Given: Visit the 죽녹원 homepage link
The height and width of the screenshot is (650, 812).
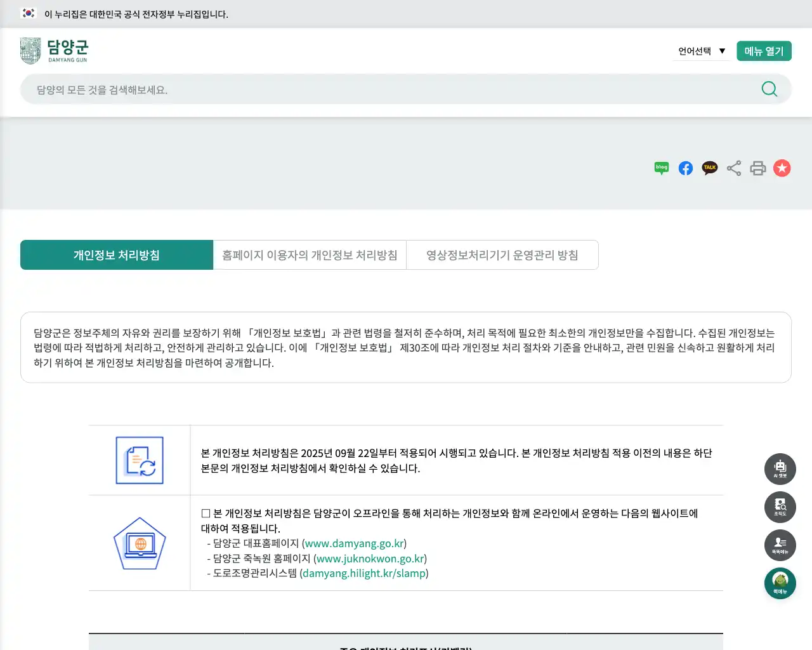Looking at the screenshot, I should tap(371, 559).
